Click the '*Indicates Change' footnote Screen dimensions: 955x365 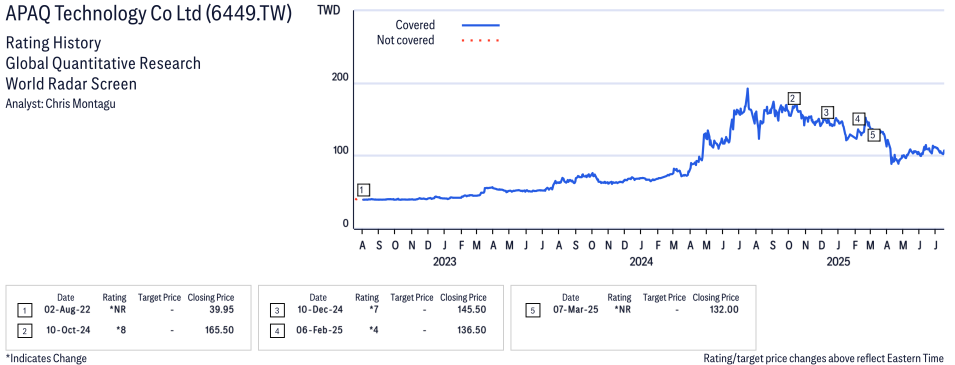(x=46, y=358)
